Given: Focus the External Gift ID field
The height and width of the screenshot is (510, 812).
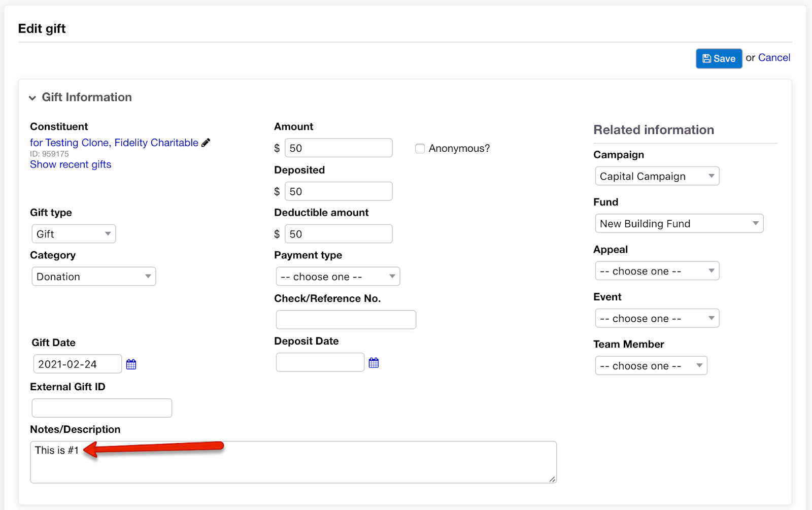Looking at the screenshot, I should pos(101,408).
